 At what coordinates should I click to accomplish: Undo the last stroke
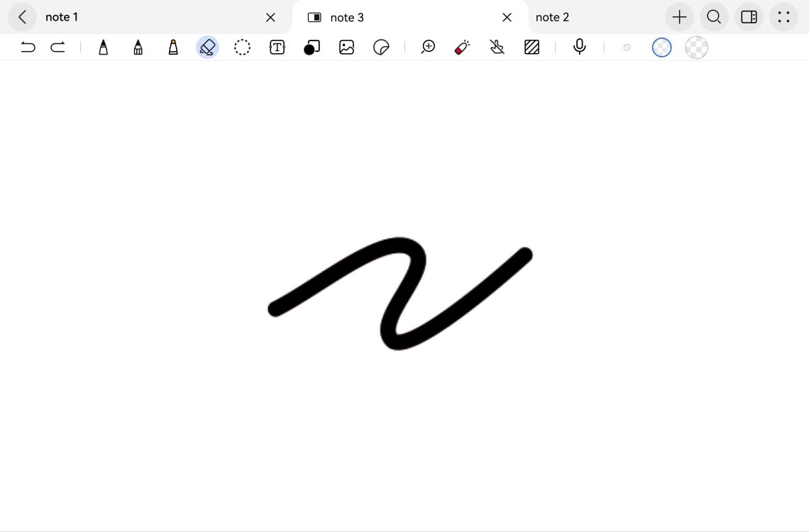click(28, 48)
